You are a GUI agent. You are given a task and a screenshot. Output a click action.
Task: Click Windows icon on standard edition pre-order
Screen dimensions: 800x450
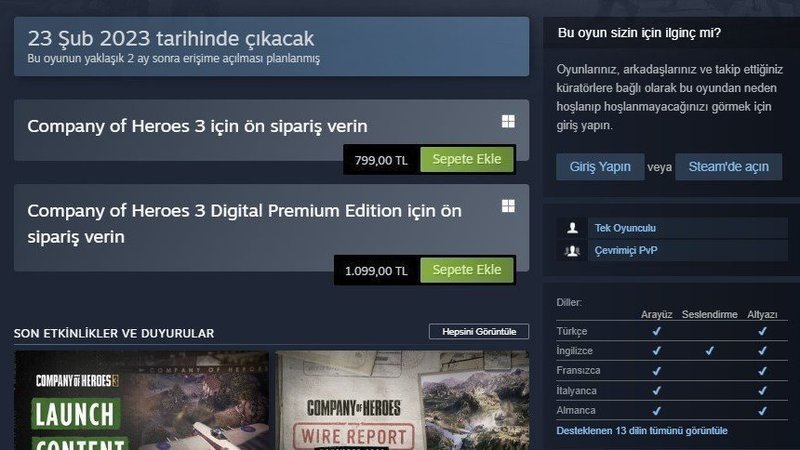pos(508,121)
